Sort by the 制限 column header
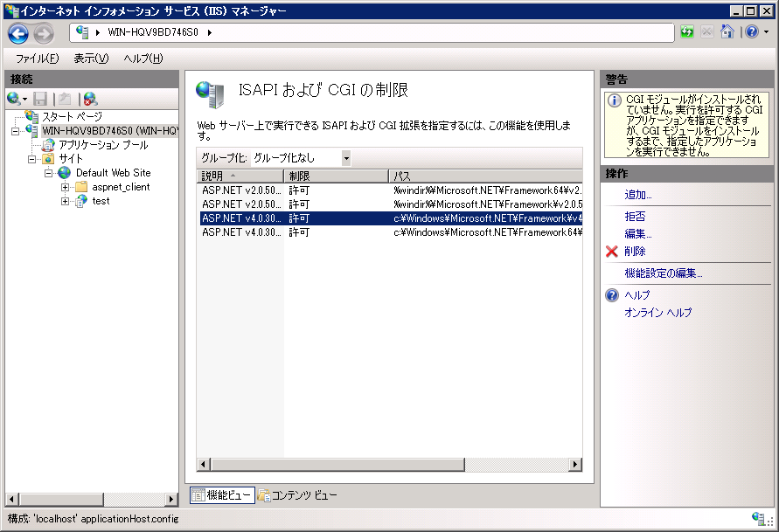Viewport: 779px width, 532px height. click(x=336, y=176)
